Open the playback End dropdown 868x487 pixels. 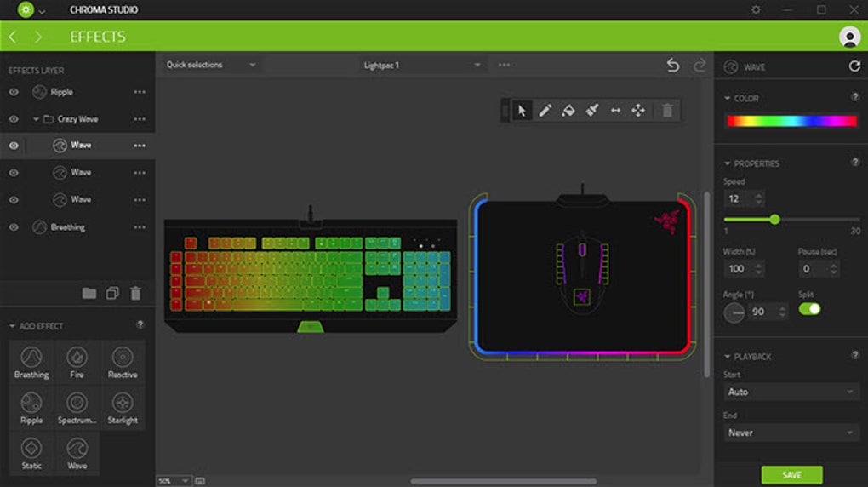click(x=791, y=433)
